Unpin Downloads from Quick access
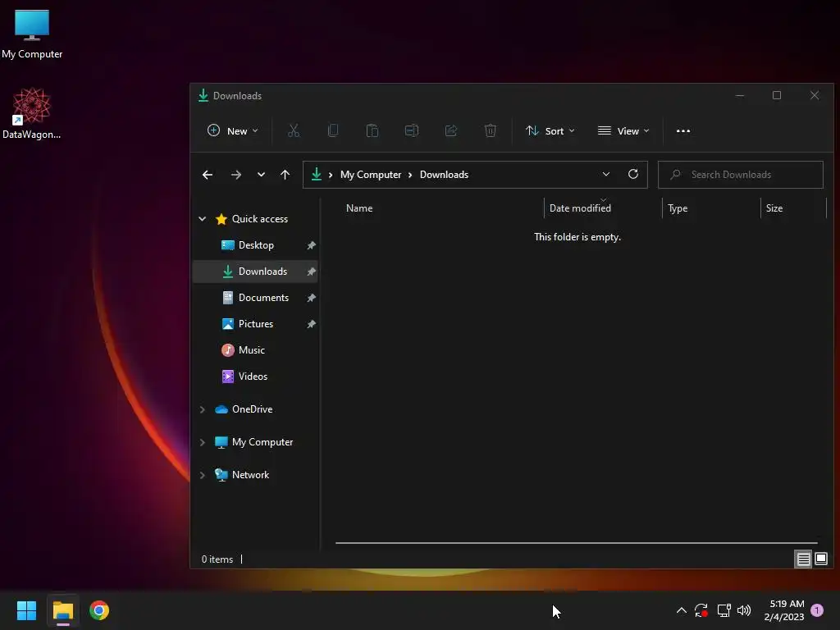 tap(311, 272)
